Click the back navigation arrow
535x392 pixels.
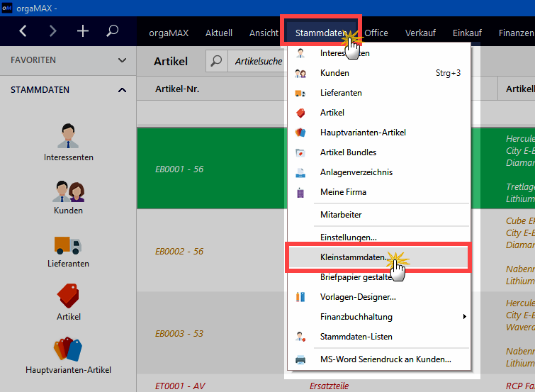23,31
